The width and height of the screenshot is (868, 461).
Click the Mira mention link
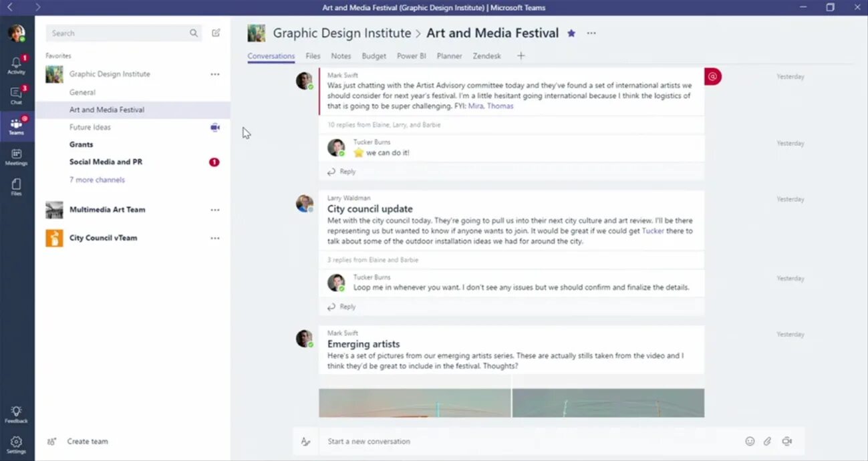click(476, 106)
